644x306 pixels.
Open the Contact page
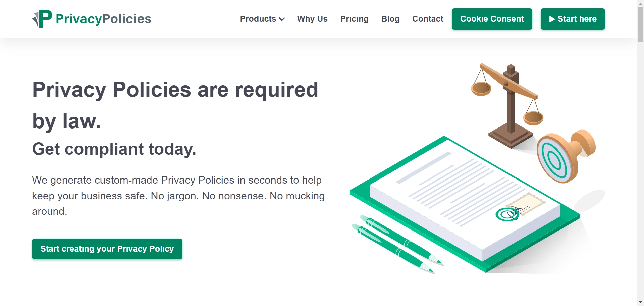[x=428, y=19]
